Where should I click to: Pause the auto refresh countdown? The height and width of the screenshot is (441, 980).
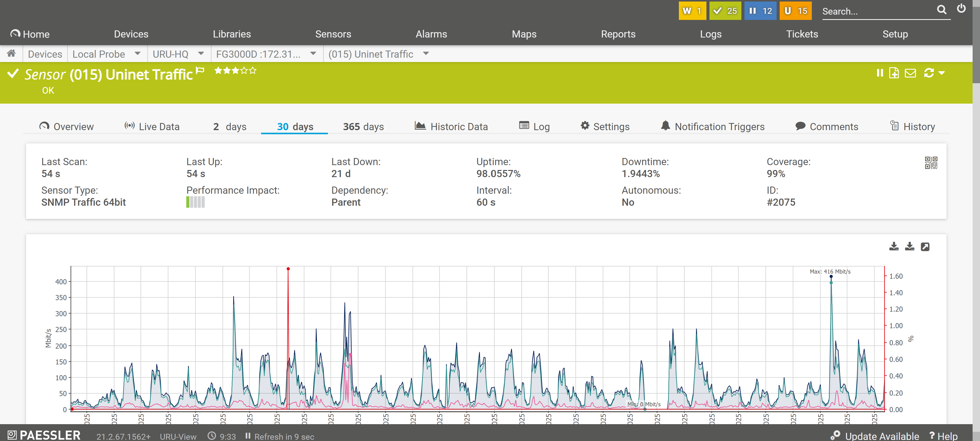[248, 436]
